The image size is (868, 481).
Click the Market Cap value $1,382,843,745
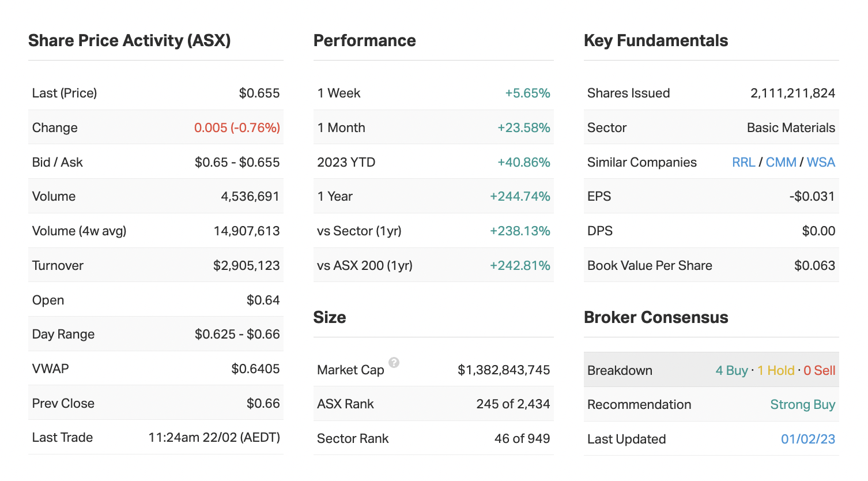pos(504,370)
